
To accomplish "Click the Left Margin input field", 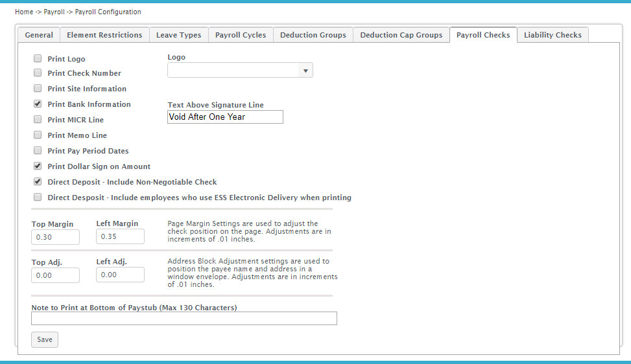I will (x=121, y=236).
